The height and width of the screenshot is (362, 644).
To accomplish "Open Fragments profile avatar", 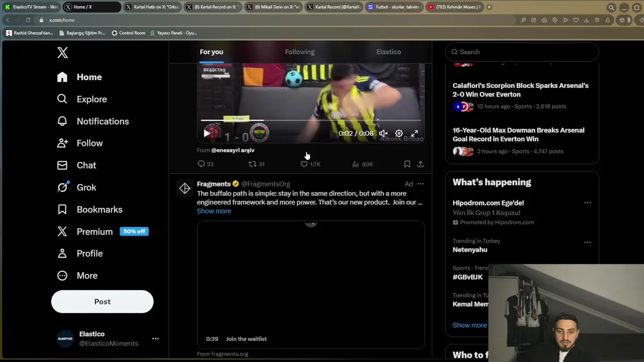I will point(185,189).
